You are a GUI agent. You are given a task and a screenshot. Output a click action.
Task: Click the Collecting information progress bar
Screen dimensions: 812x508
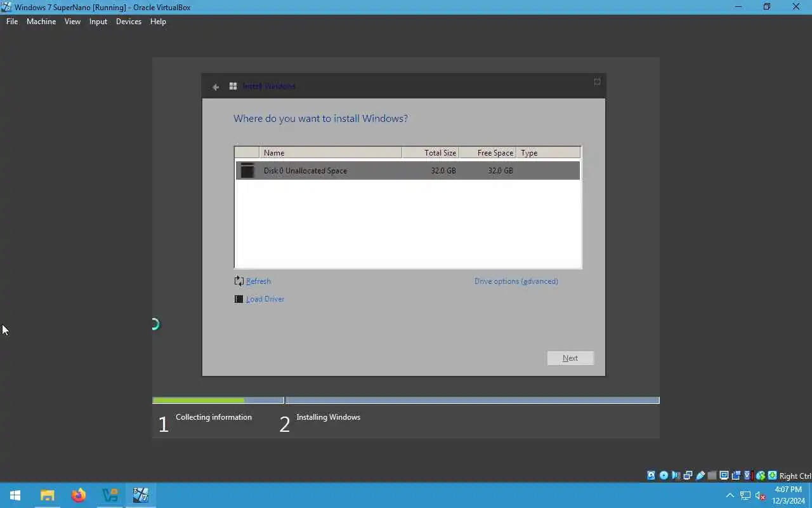pos(218,400)
